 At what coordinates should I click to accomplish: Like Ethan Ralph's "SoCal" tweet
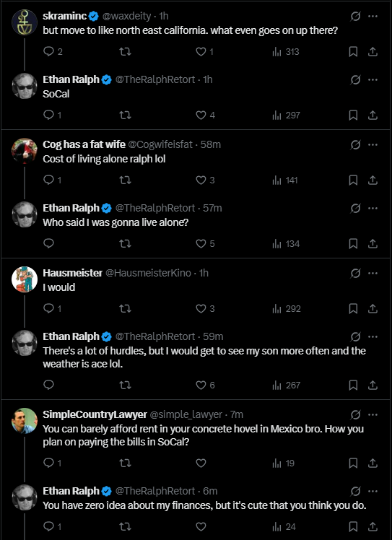[x=201, y=115]
